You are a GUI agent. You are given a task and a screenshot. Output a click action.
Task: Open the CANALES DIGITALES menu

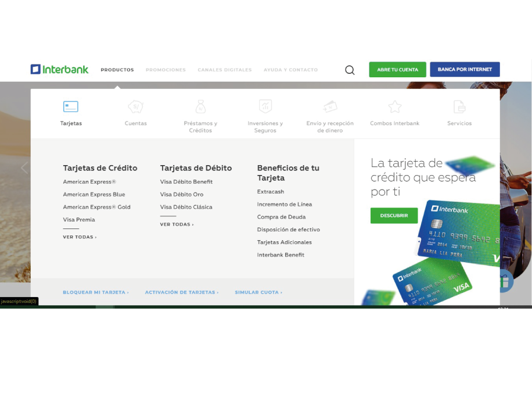click(x=224, y=70)
